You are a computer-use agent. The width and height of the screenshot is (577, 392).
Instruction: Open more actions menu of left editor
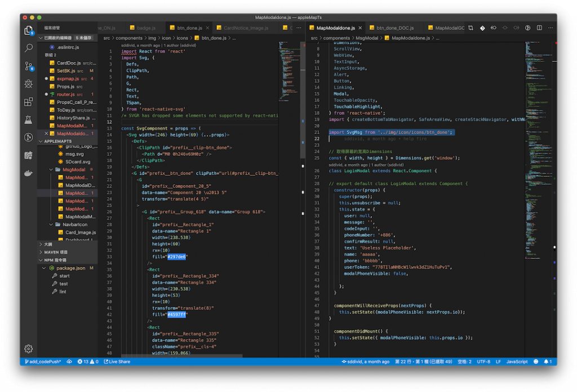(x=299, y=28)
